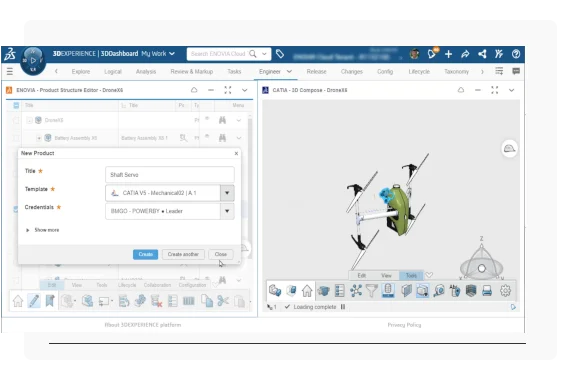Click the share arrow icon in top bar
Screen dimensions: 570x380
pos(465,54)
